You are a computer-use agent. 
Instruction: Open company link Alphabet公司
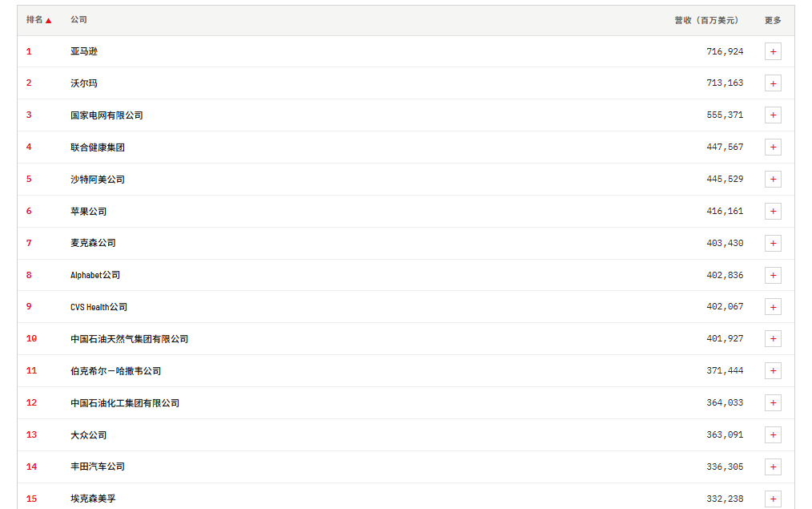[95, 275]
